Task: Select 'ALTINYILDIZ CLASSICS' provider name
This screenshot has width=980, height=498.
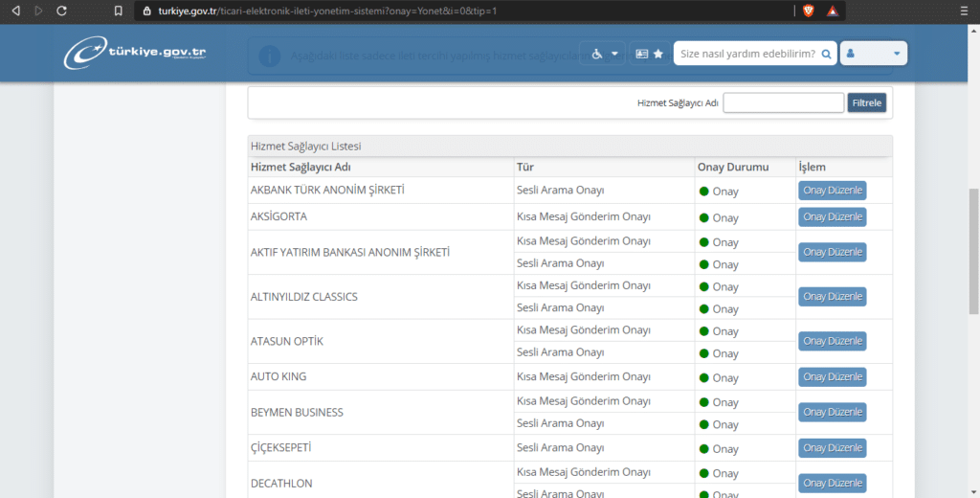Action: 303,297
